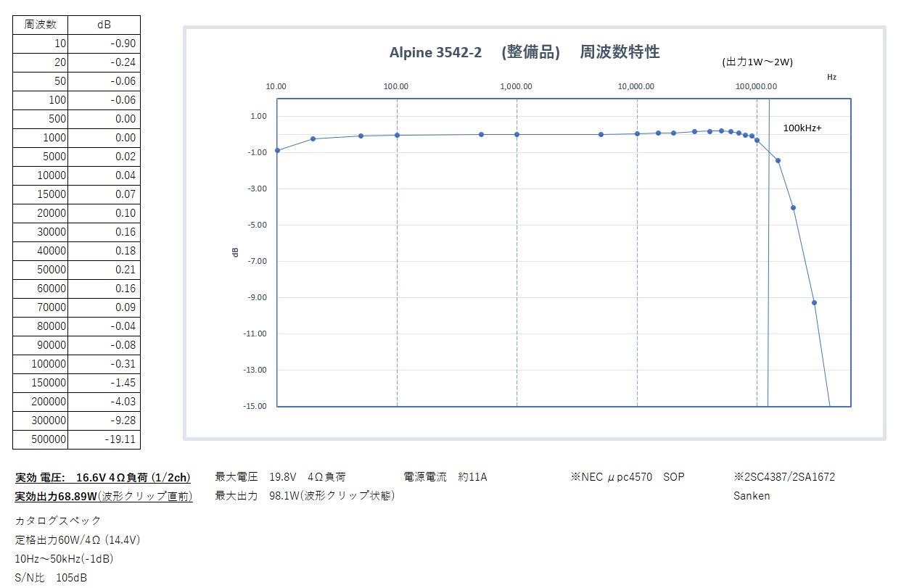The height and width of the screenshot is (588, 909).
Task: Select the table cell showing 0.04
Action: click(x=104, y=175)
